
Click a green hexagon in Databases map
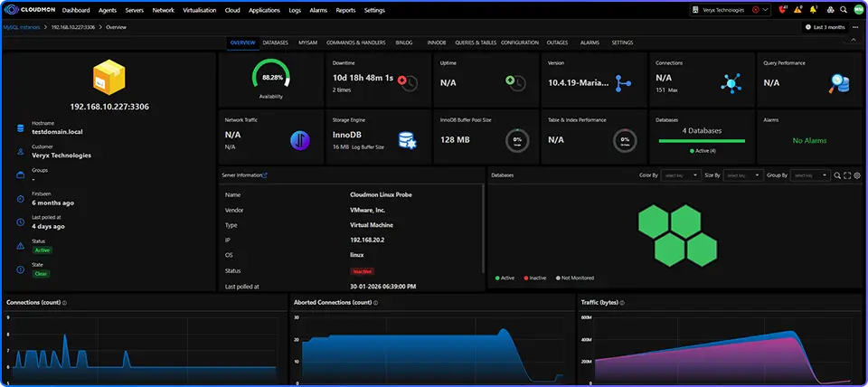[x=655, y=222]
